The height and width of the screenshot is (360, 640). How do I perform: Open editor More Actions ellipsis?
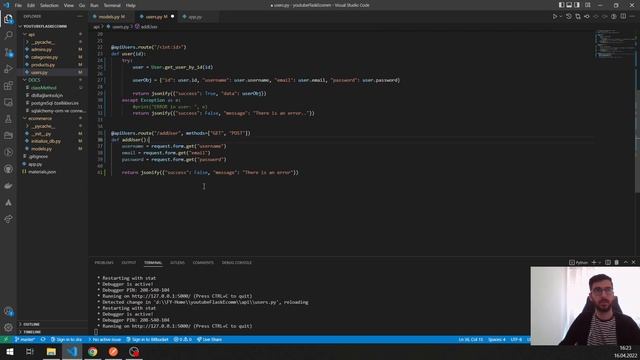click(633, 17)
